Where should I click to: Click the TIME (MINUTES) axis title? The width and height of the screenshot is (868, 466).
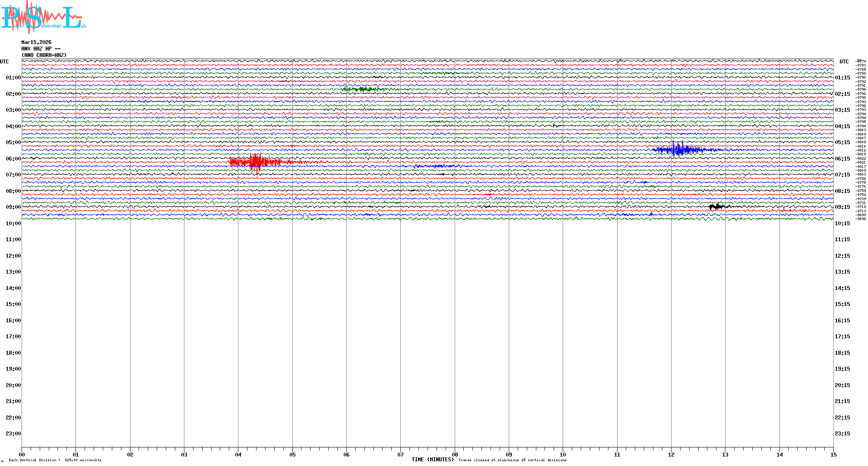[x=433, y=460]
